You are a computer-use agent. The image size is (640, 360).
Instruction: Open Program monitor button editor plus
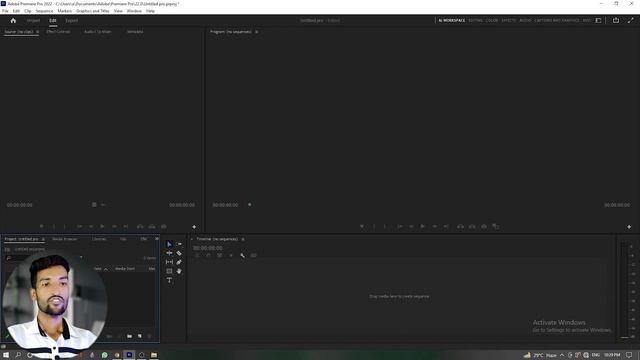point(629,227)
